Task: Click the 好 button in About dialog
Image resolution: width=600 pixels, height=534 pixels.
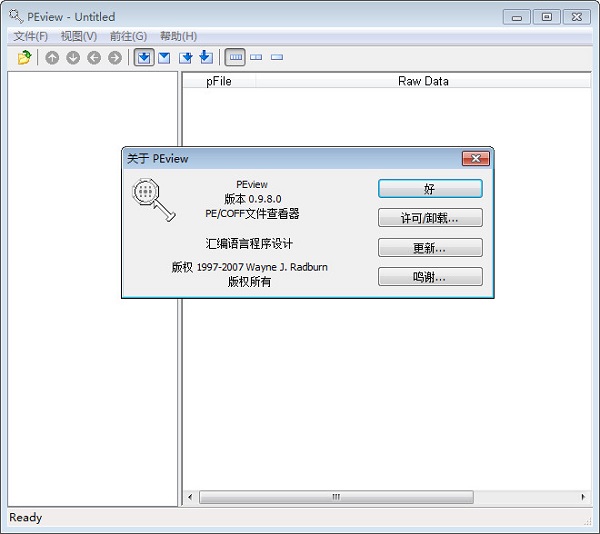Action: click(x=430, y=189)
